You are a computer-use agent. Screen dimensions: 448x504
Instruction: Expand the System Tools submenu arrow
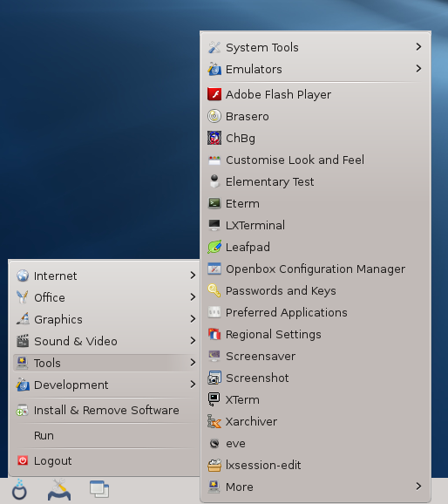point(418,47)
